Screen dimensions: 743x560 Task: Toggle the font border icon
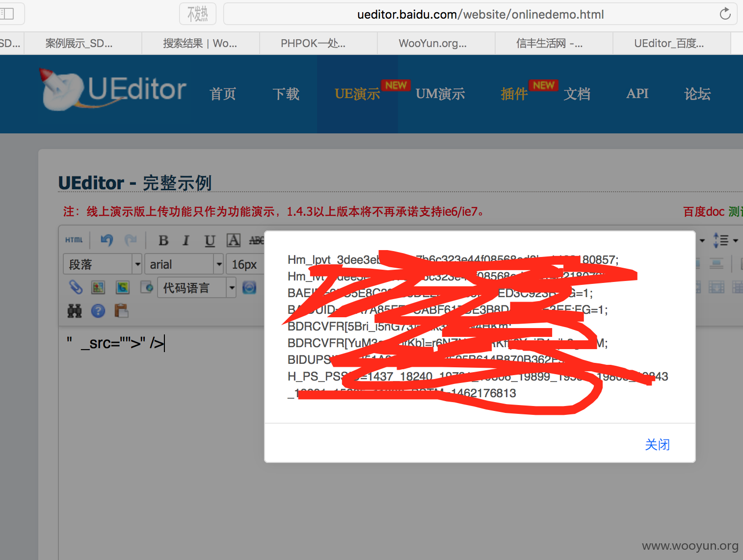click(234, 240)
